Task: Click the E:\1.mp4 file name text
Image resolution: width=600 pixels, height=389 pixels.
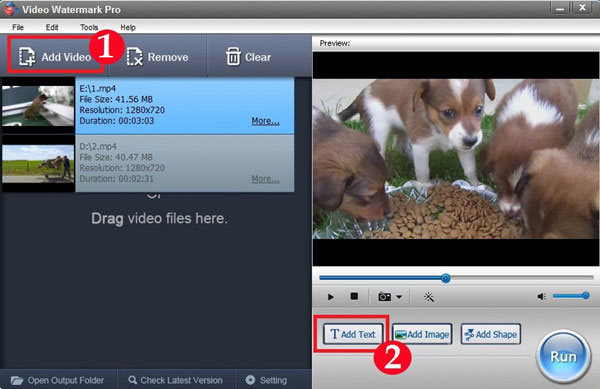Action: coord(98,88)
